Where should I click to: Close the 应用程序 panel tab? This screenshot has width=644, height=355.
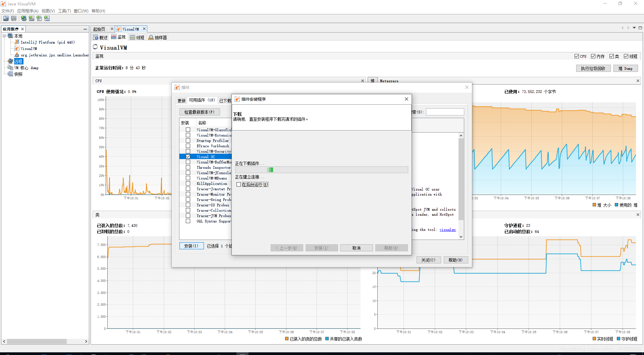(22, 29)
